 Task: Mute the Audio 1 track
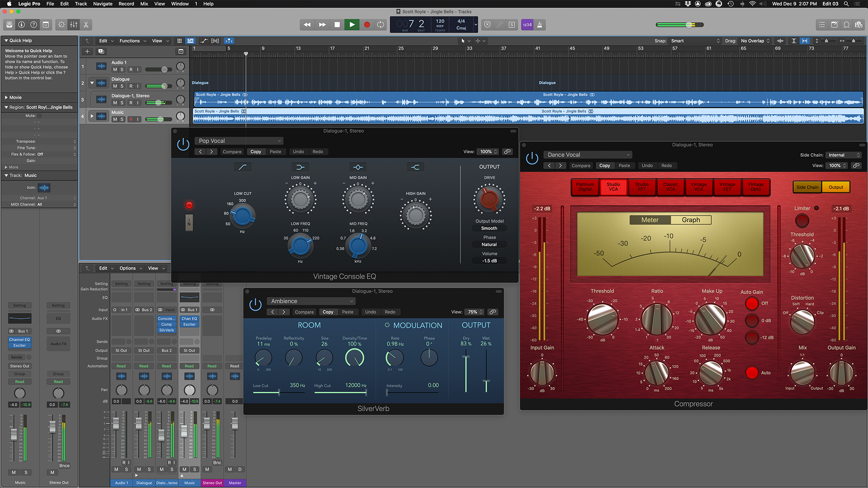coord(115,70)
